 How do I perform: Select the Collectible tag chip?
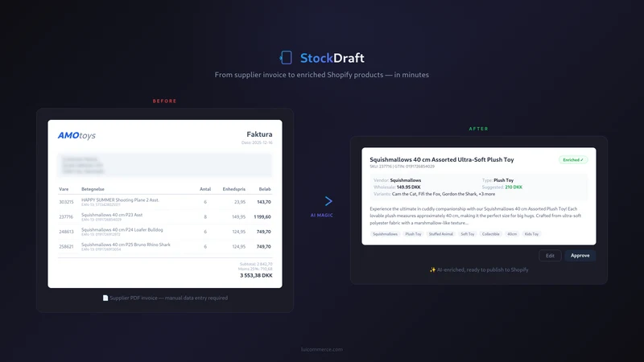(491, 234)
